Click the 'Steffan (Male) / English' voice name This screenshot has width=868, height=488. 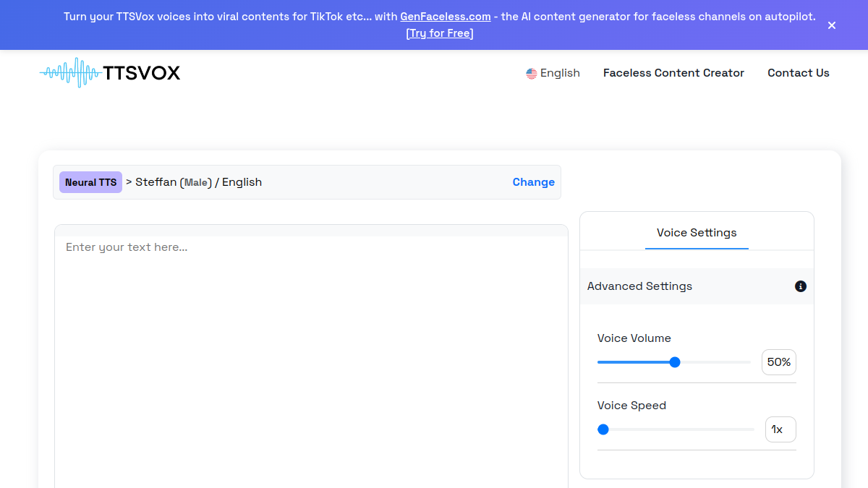coord(199,182)
